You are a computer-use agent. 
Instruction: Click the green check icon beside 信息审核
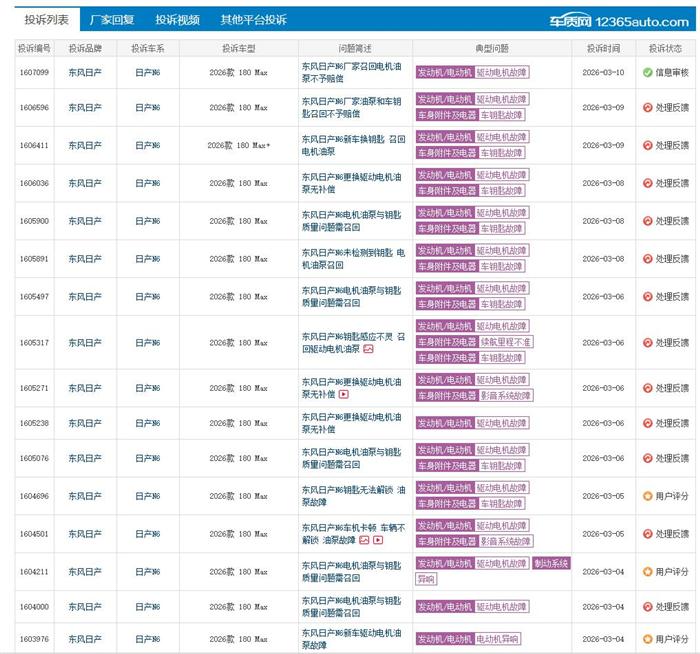point(647,72)
